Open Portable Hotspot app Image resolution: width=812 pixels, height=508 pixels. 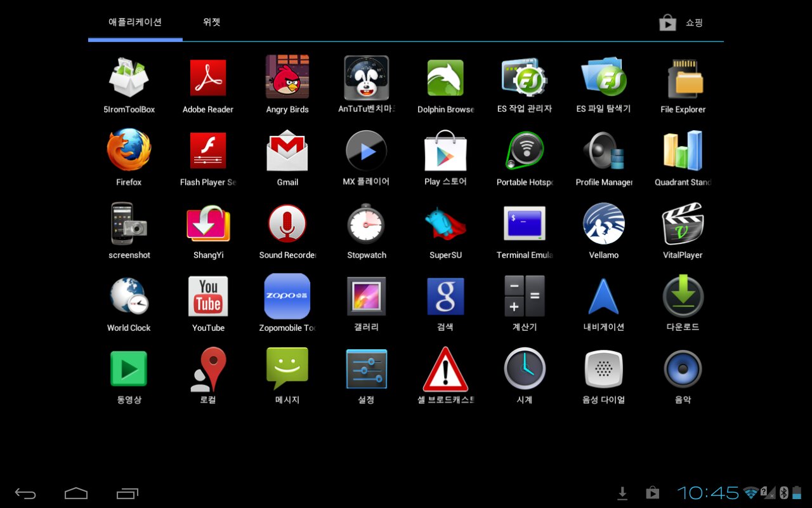[525, 157]
